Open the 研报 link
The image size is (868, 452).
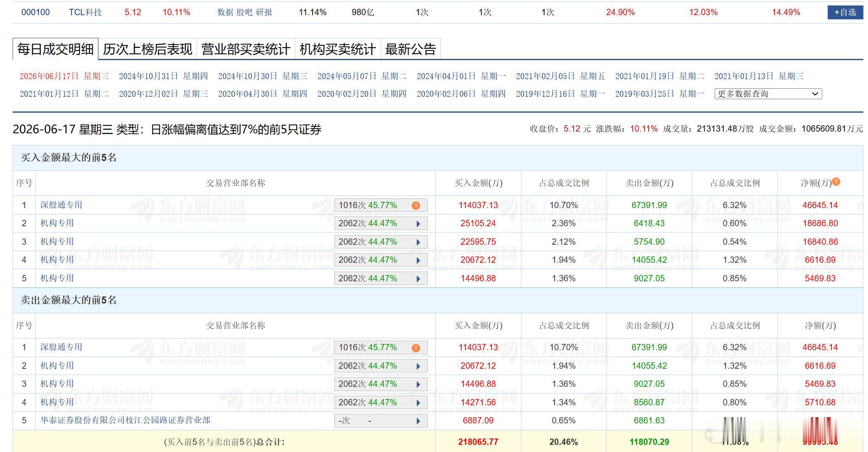pos(264,12)
